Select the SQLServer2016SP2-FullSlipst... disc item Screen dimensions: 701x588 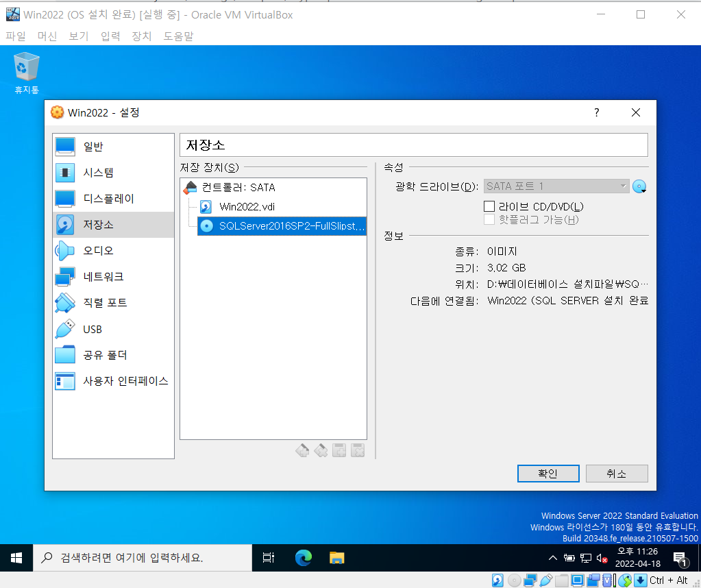coord(282,225)
